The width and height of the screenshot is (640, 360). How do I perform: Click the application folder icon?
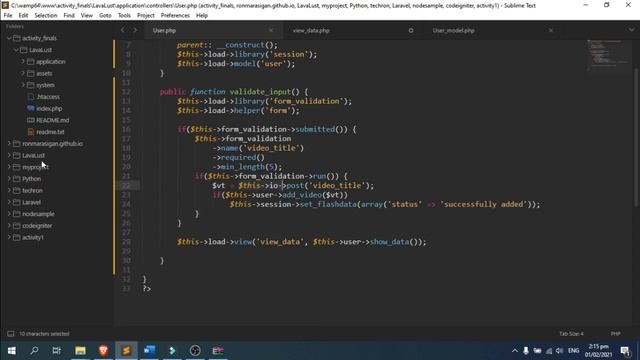click(x=31, y=62)
